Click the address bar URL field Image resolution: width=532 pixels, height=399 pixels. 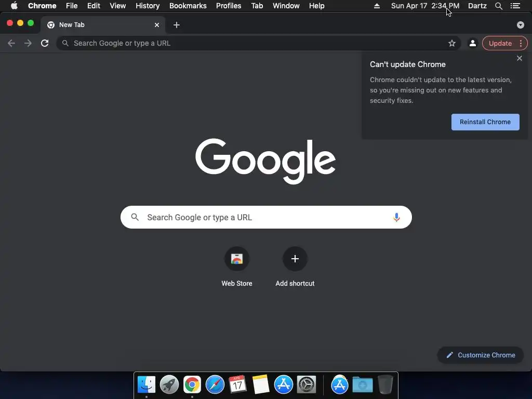coord(258,43)
